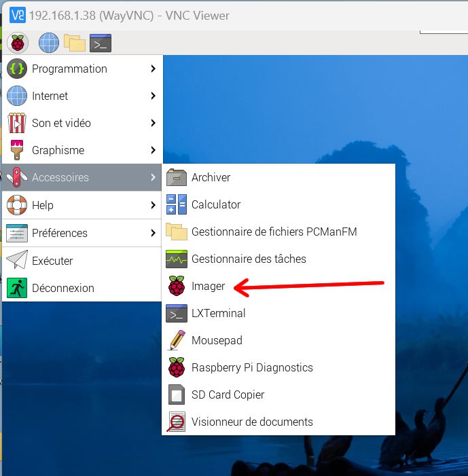The height and width of the screenshot is (476, 468).
Task: Expand the Help submenu arrow
Action: point(153,205)
